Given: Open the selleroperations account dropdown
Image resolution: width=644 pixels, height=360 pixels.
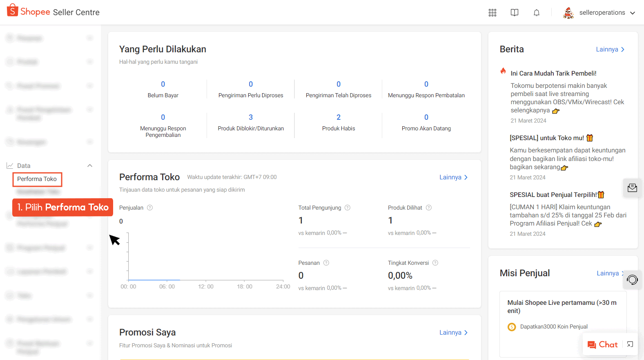Looking at the screenshot, I should coord(599,13).
